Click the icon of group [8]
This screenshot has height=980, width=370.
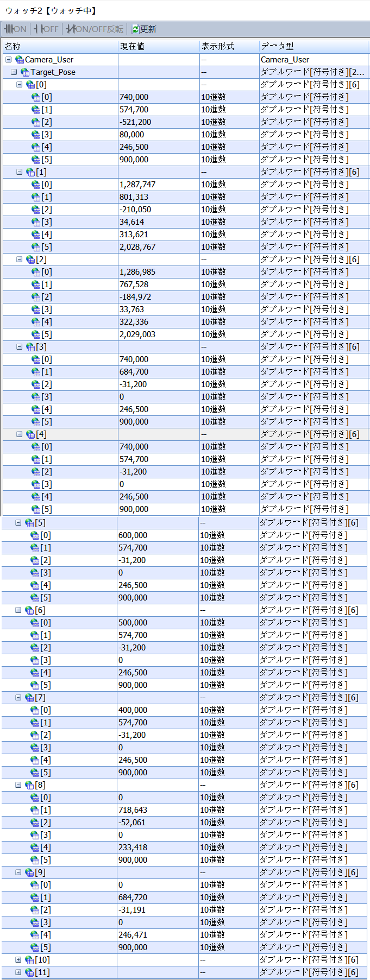point(29,785)
